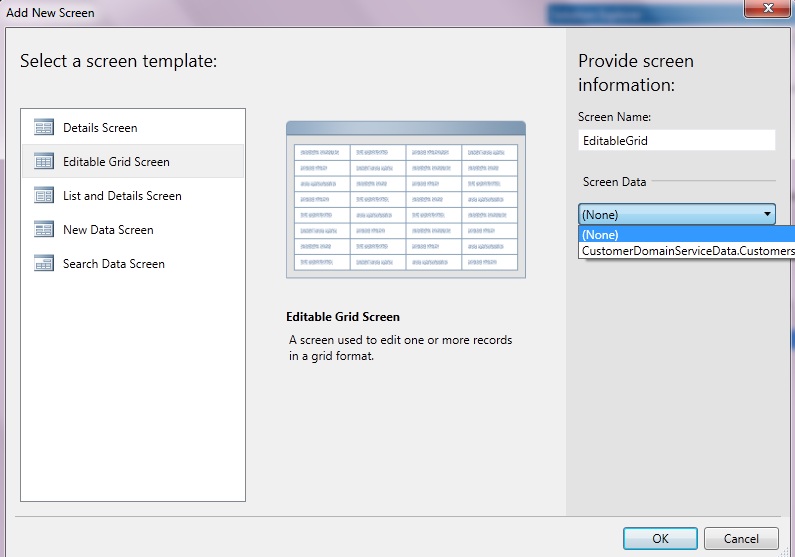Click into the Screen Name field
The width and height of the screenshot is (795, 557).
[676, 140]
